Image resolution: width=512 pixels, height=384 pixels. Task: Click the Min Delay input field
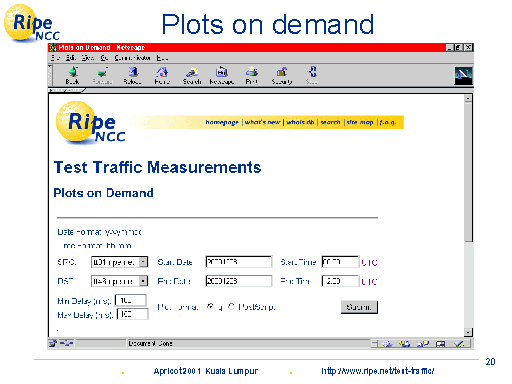pos(130,300)
